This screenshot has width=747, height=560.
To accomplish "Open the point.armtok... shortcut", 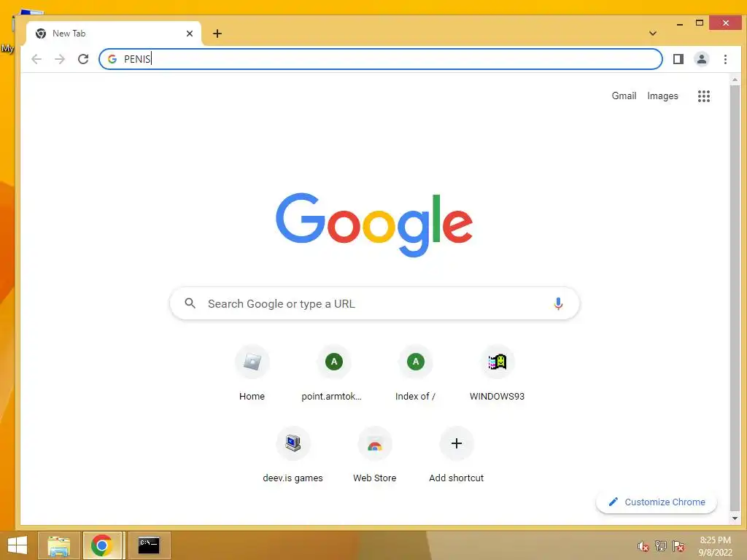I will (333, 373).
